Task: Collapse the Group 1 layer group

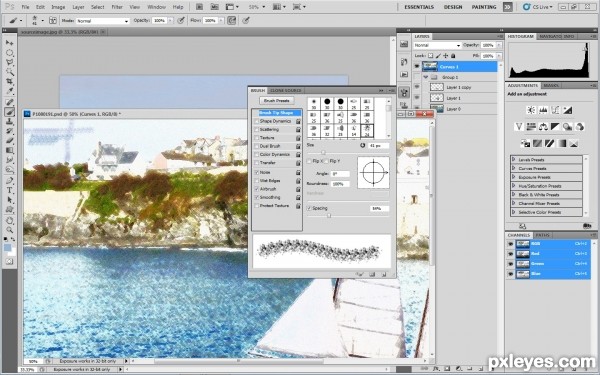Action: coord(426,77)
